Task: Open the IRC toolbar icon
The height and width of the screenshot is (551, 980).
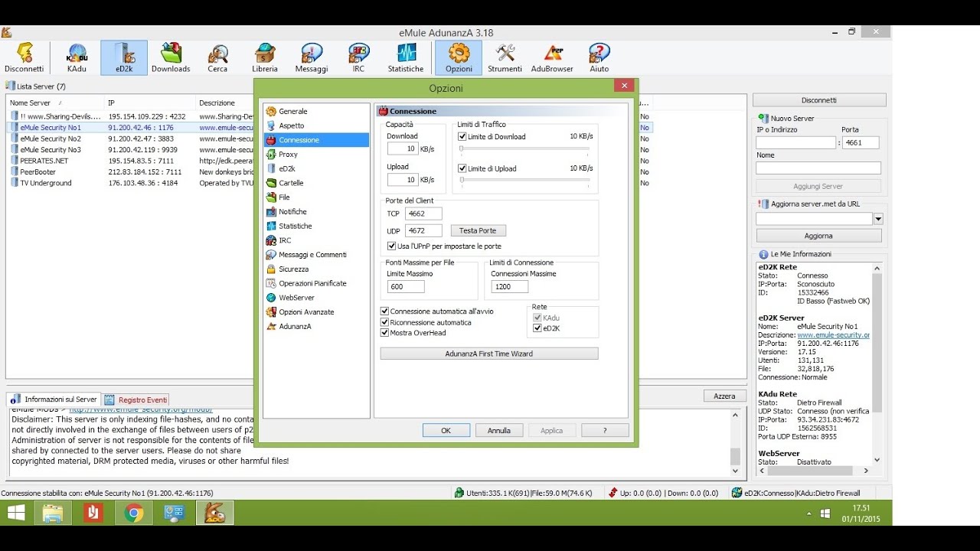Action: click(358, 58)
